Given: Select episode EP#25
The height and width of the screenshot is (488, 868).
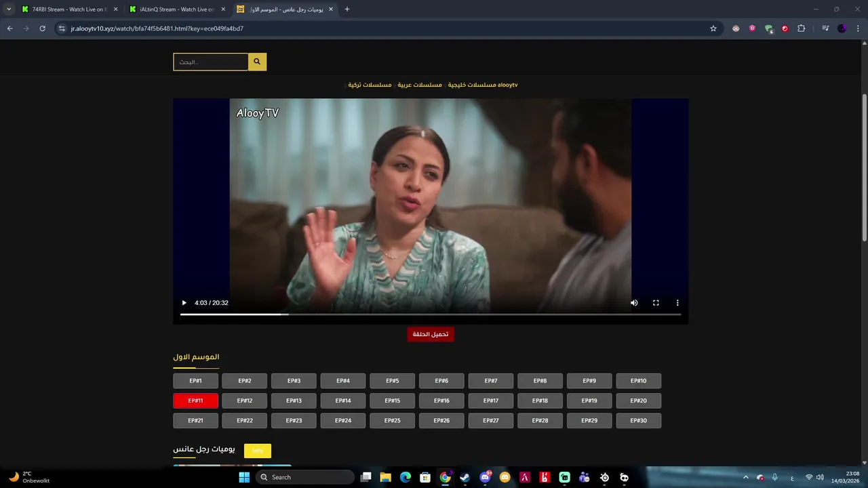Looking at the screenshot, I should [x=393, y=421].
